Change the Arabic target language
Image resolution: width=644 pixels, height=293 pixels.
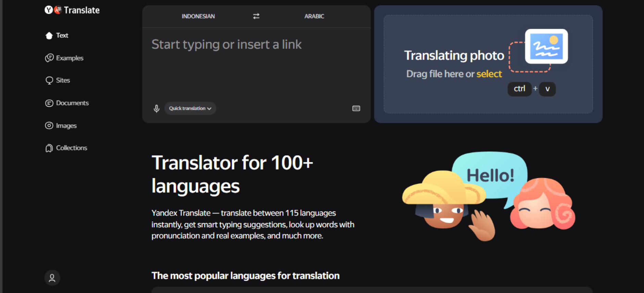pos(314,16)
